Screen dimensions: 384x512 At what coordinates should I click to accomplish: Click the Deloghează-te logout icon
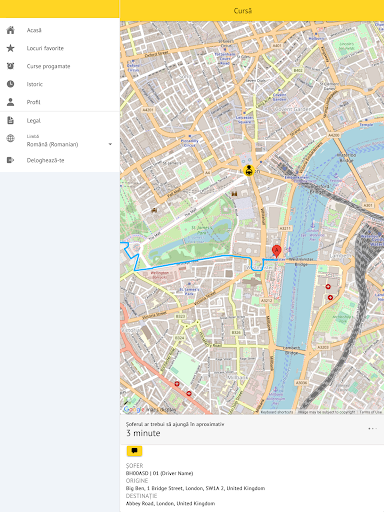[x=11, y=160]
